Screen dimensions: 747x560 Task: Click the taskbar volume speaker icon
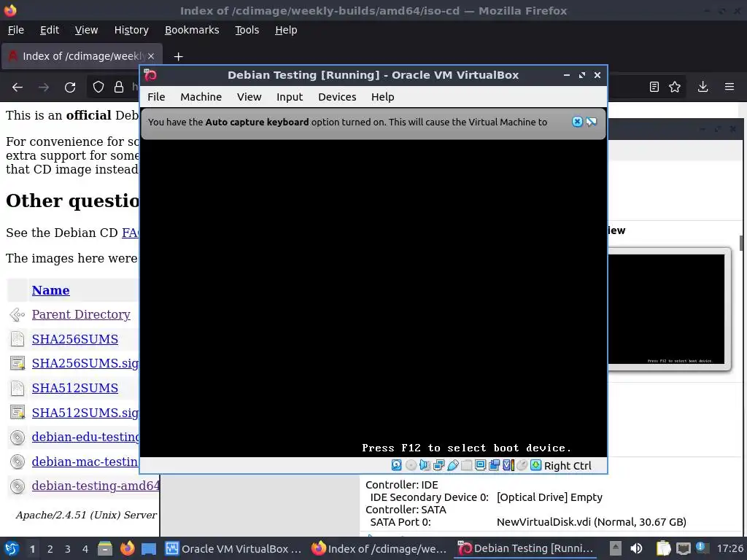[636, 548]
